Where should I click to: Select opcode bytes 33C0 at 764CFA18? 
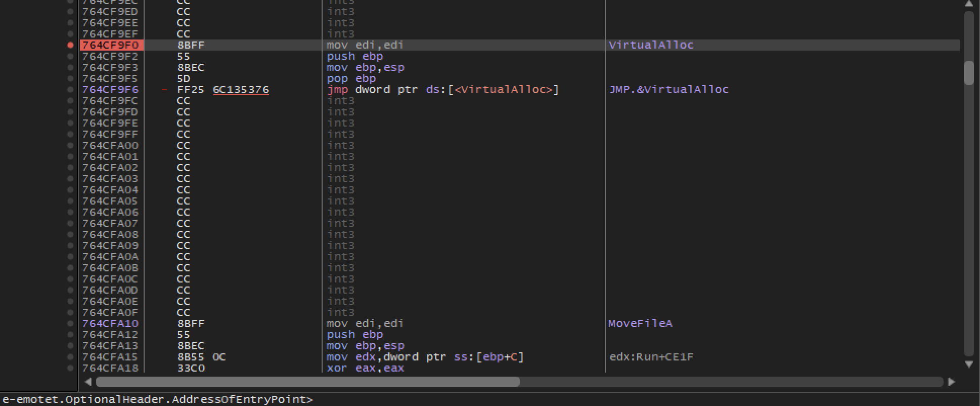pyautogui.click(x=191, y=368)
